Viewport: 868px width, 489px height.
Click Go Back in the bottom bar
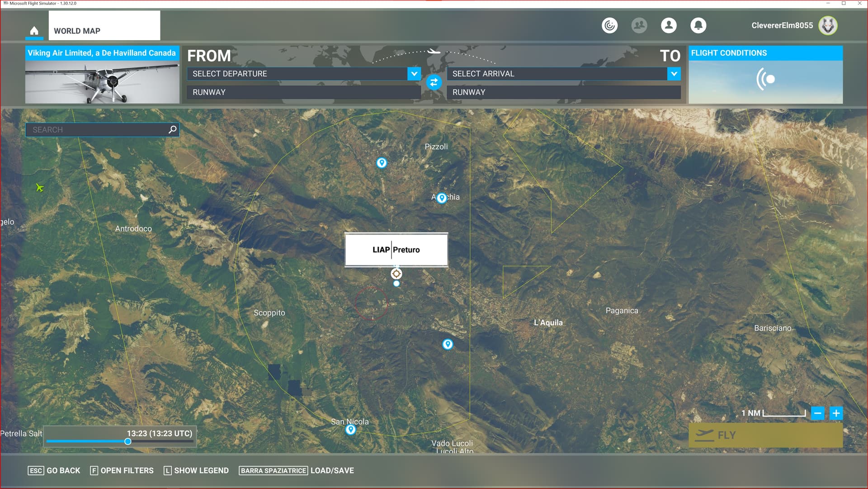(x=54, y=470)
